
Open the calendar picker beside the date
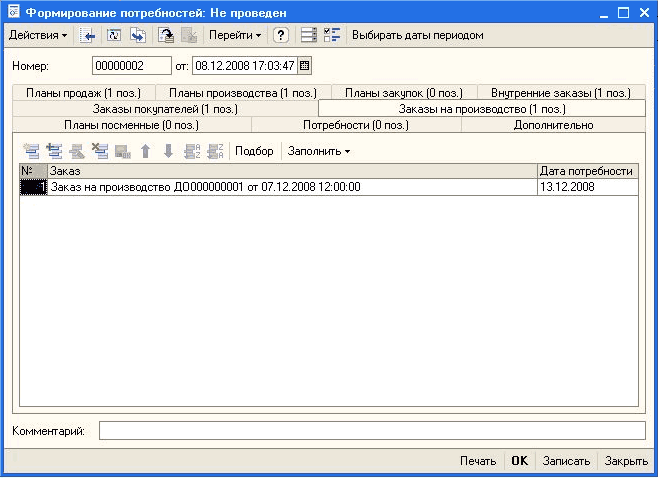pos(305,66)
